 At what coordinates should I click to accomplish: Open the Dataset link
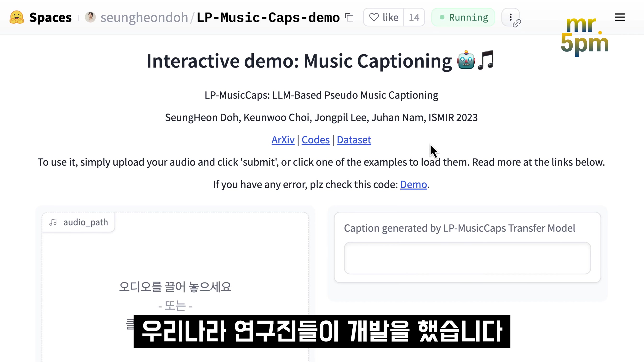(354, 140)
